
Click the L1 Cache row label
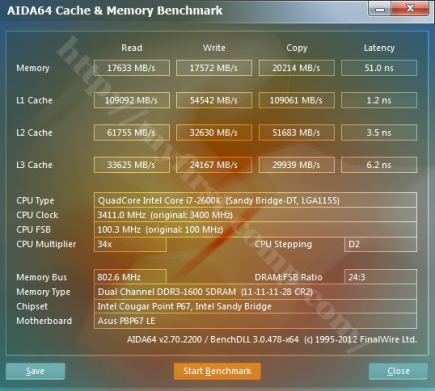click(x=34, y=100)
